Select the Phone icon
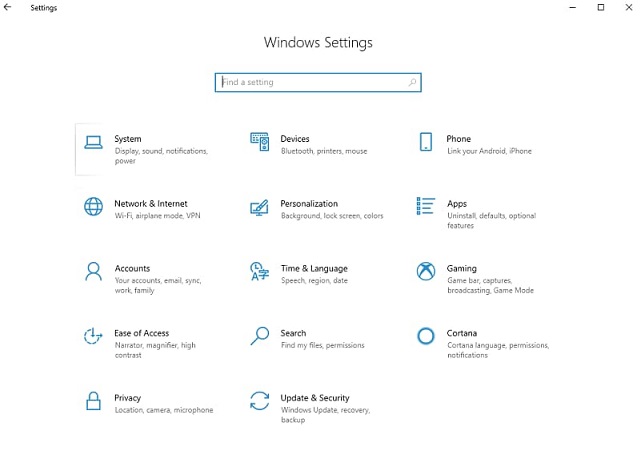 point(426,142)
